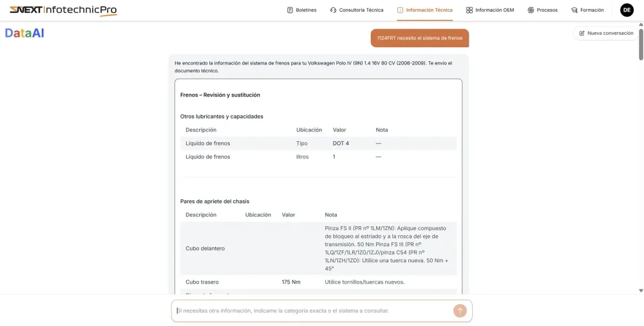Screen dimensions: 644x326
Task: Focus the chat message input field
Action: point(312,311)
